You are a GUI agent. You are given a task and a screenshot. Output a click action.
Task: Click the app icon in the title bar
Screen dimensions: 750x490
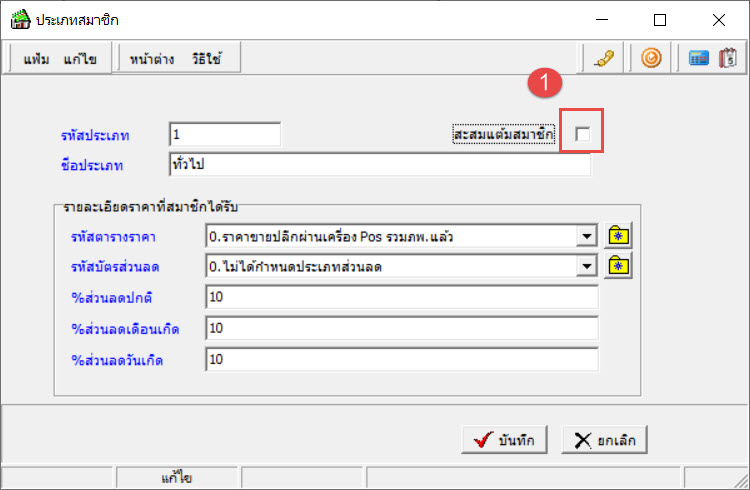coord(18,19)
